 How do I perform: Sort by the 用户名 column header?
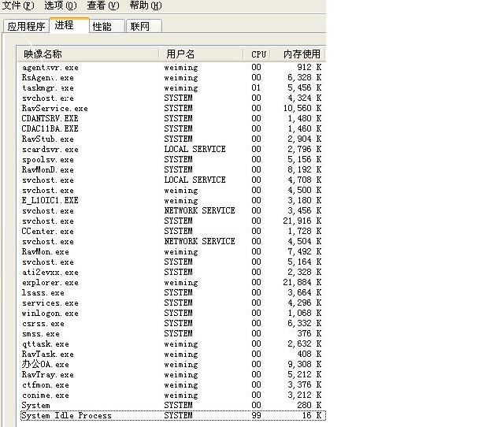pos(201,54)
